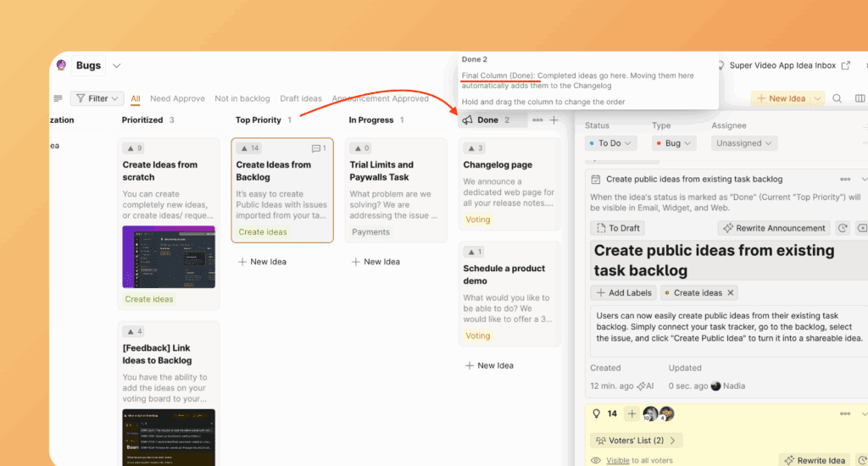
Task: Expand the Filter dropdown
Action: coord(97,99)
